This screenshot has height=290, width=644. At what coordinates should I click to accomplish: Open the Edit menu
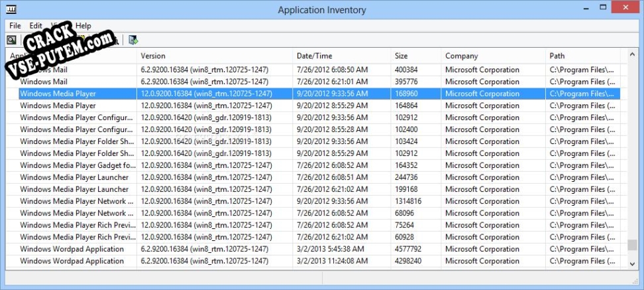pos(36,25)
